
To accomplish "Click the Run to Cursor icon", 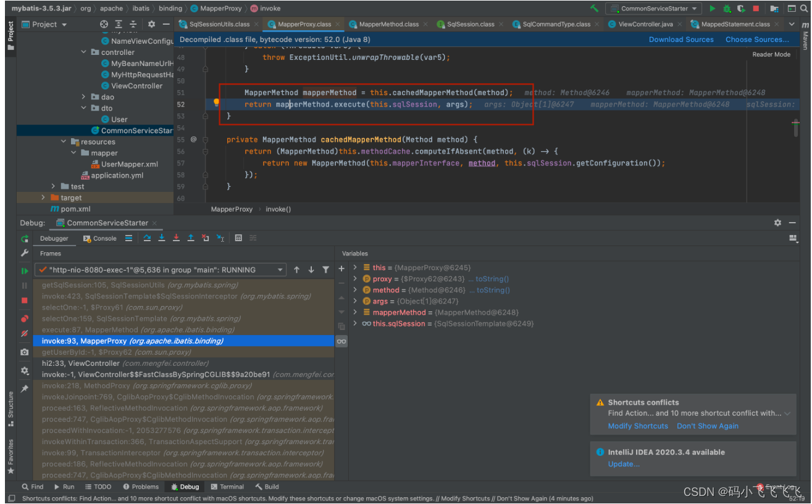I will 220,238.
